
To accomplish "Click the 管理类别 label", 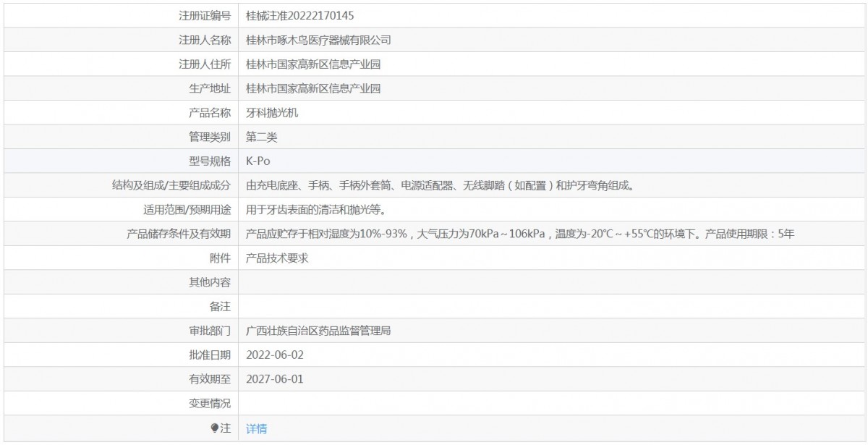I will point(210,137).
